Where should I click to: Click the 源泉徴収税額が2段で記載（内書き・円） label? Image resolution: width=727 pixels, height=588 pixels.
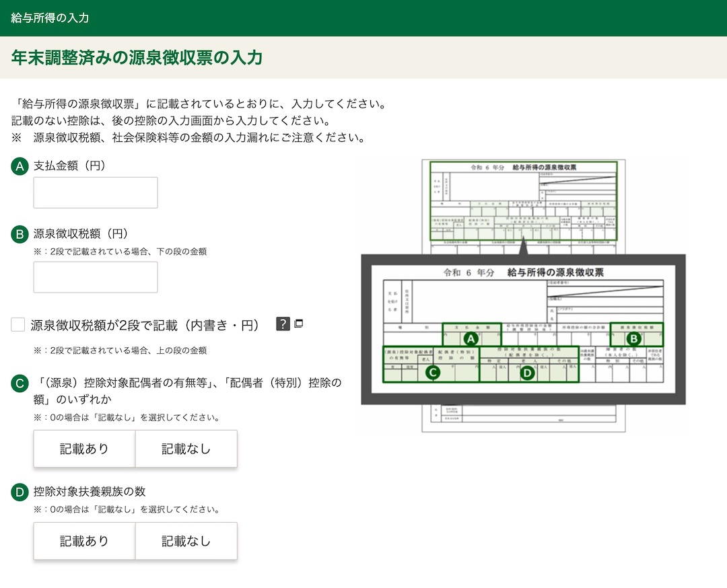145,325
